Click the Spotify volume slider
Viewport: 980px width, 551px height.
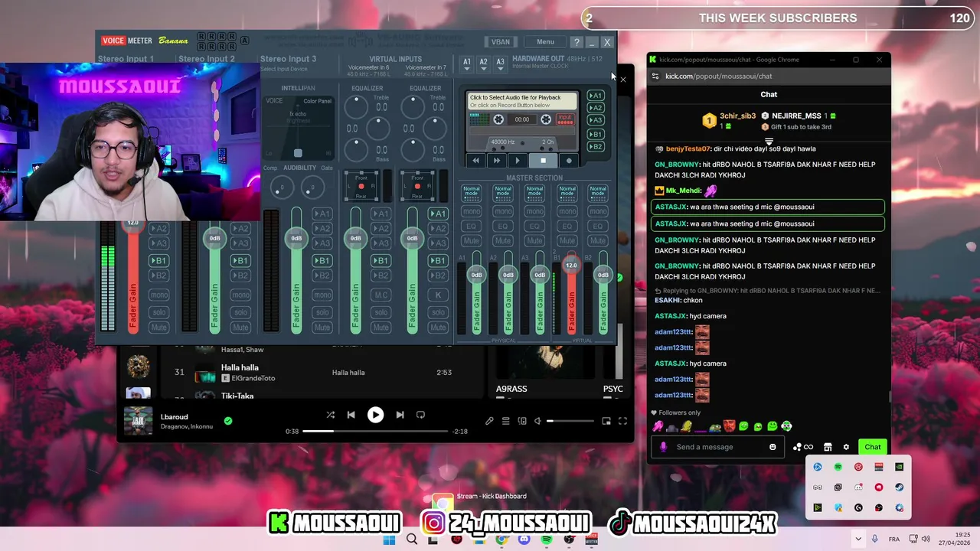point(571,421)
